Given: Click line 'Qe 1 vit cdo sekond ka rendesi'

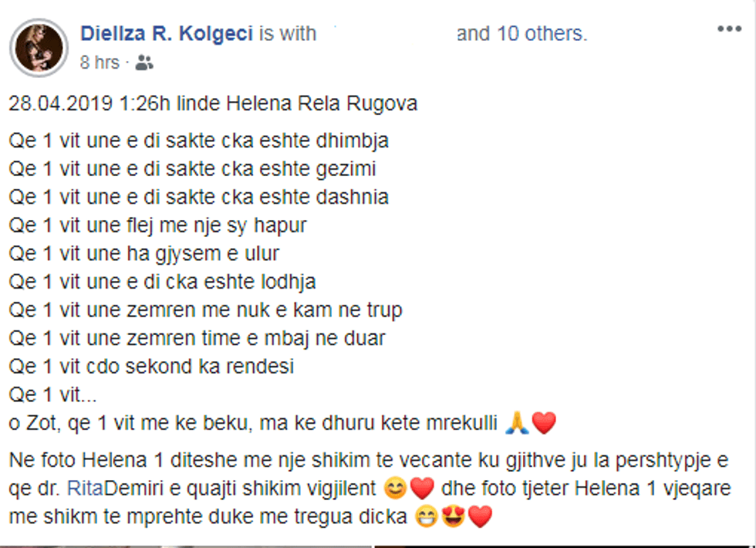Looking at the screenshot, I should point(151,367).
